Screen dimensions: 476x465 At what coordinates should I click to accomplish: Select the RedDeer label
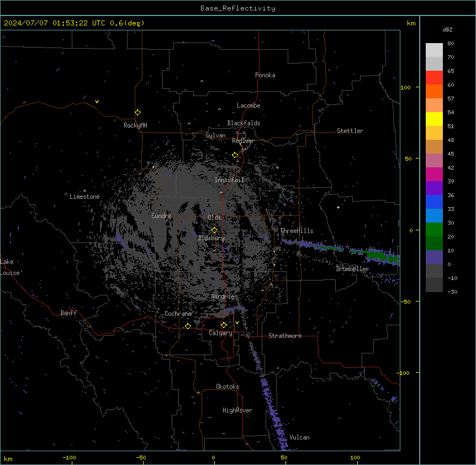point(243,141)
